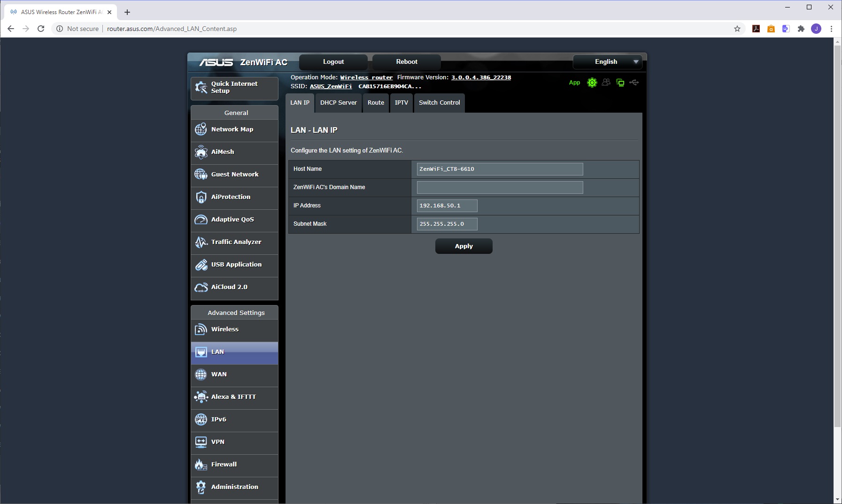Image resolution: width=842 pixels, height=504 pixels.
Task: Select Adaptive QoS in sidebar
Action: click(x=234, y=220)
